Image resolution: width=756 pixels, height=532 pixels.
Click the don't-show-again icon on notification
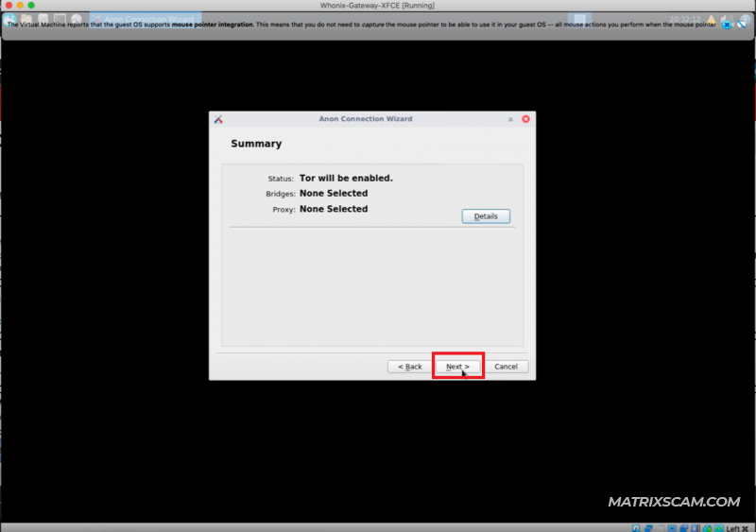(742, 25)
